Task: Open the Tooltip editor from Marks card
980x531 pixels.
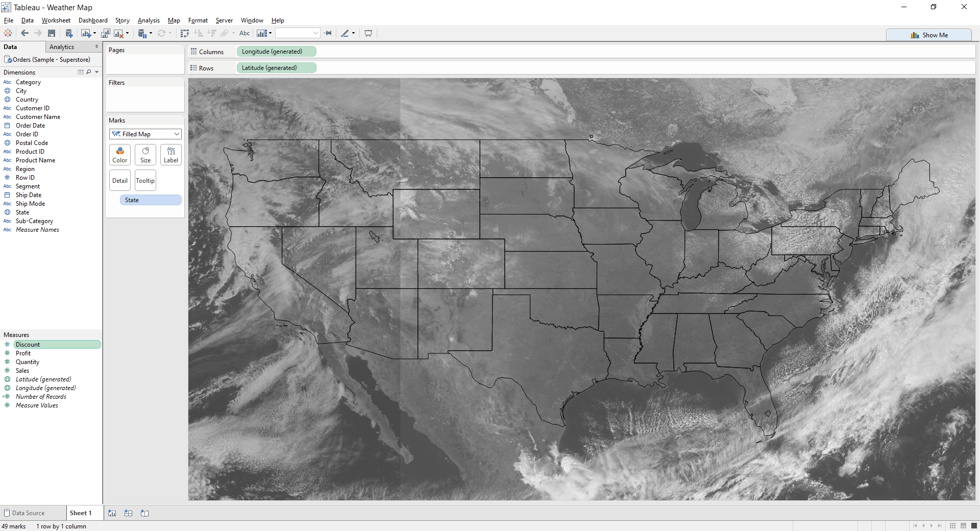Action: coord(145,180)
